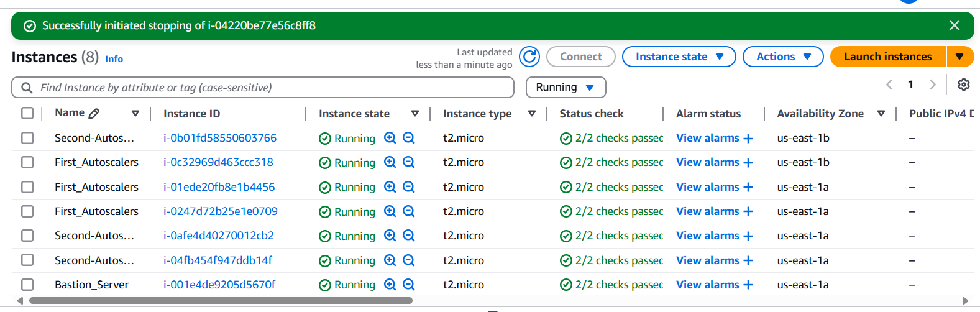Select checkbox for instance i-0c32969d463ccc318
The width and height of the screenshot is (980, 312).
27,162
